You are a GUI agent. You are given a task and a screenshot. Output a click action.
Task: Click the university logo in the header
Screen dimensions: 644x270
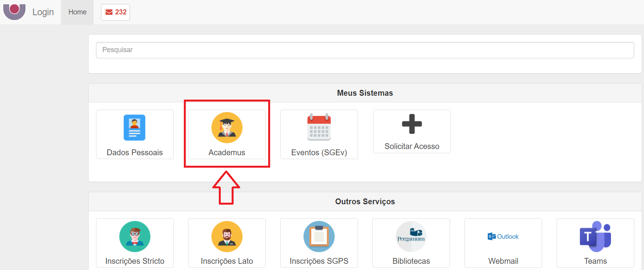pos(14,11)
